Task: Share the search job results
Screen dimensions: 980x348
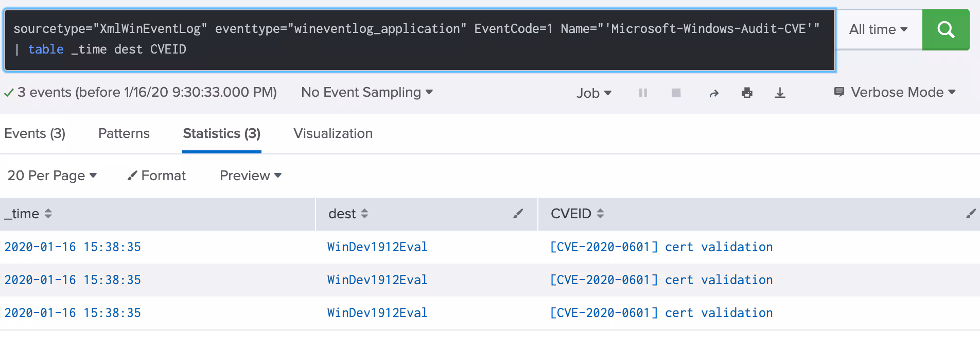Action: tap(713, 93)
